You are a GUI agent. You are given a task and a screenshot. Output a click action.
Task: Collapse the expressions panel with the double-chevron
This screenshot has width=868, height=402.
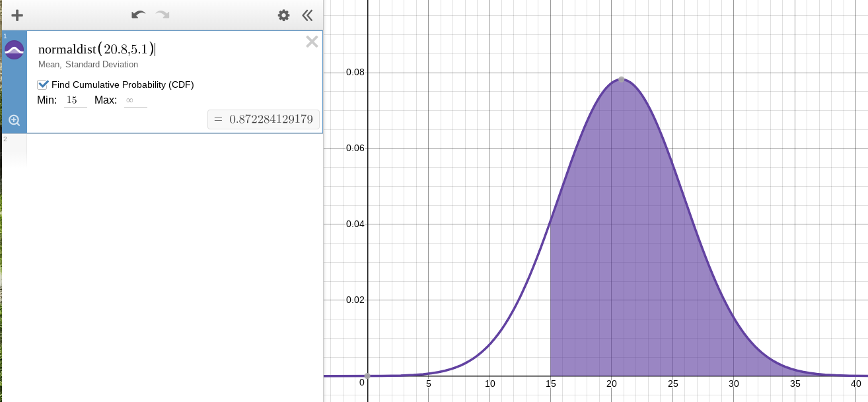307,15
